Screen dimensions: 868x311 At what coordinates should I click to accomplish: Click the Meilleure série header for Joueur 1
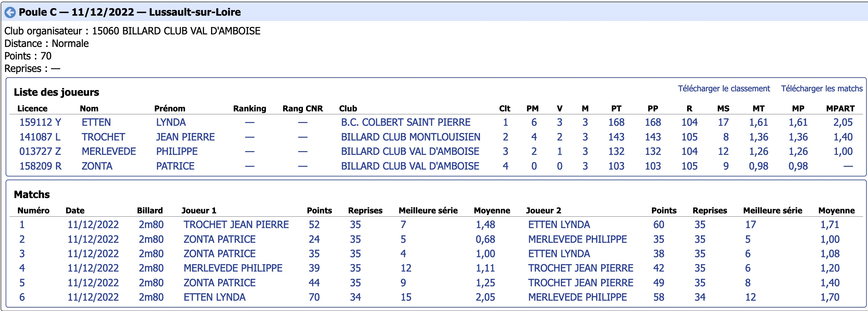(x=428, y=211)
